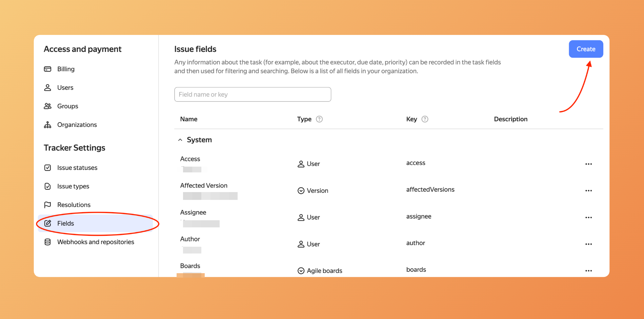
Task: Focus the Field name or key search box
Action: tap(253, 94)
